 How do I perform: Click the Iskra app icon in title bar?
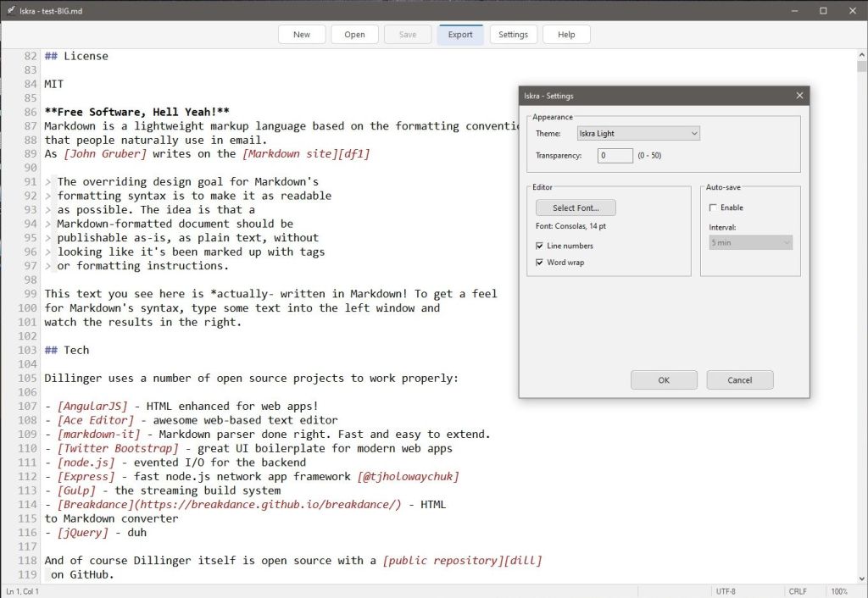(x=10, y=11)
